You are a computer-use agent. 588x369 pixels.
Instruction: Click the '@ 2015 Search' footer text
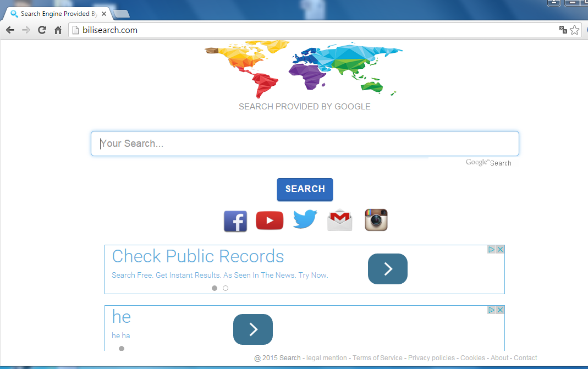coord(278,358)
